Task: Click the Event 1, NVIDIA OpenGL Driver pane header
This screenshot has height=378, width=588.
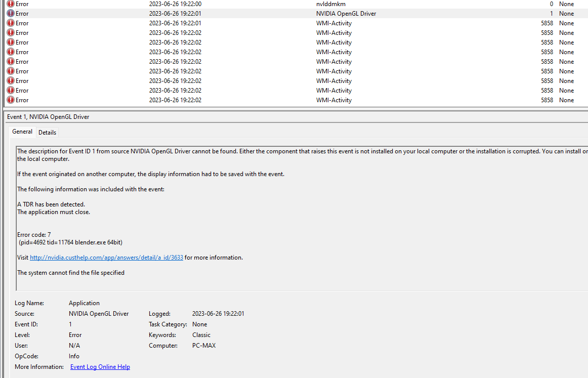Action: point(48,117)
